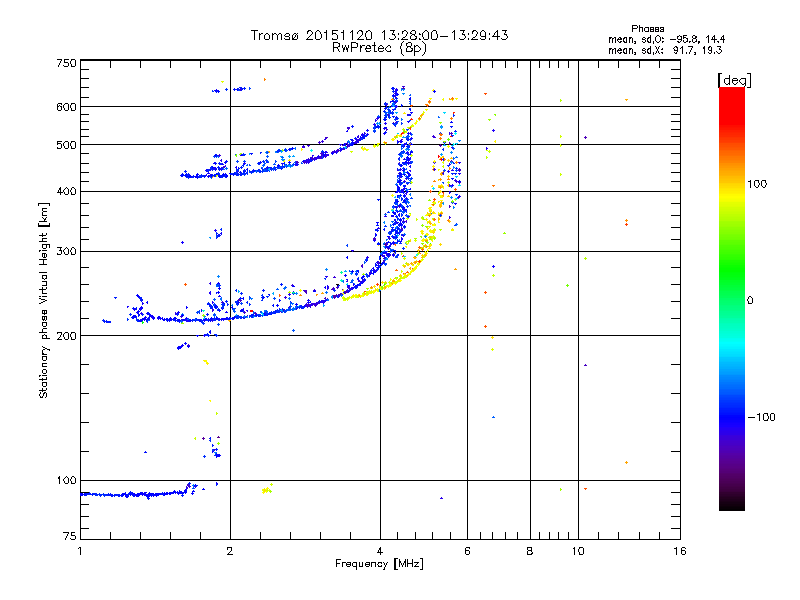
Task: Click the black bottom of the colorbar
Action: click(x=731, y=505)
